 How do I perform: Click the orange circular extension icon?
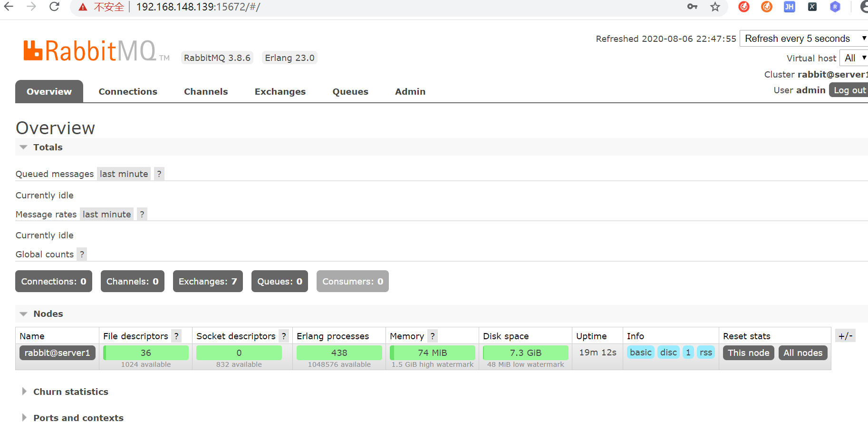coord(767,7)
